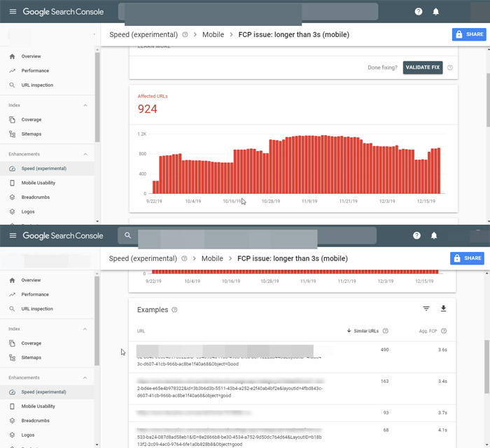The width and height of the screenshot is (490, 448).
Task: Click Speed (experimental) breadcrumb in top window
Action: (x=143, y=35)
